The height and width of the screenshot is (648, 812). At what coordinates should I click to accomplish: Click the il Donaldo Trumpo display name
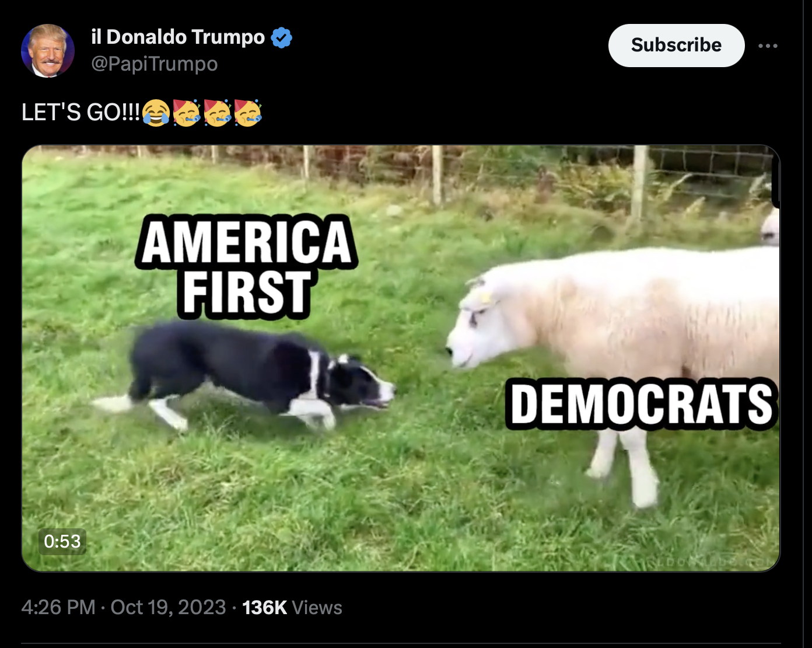click(178, 37)
